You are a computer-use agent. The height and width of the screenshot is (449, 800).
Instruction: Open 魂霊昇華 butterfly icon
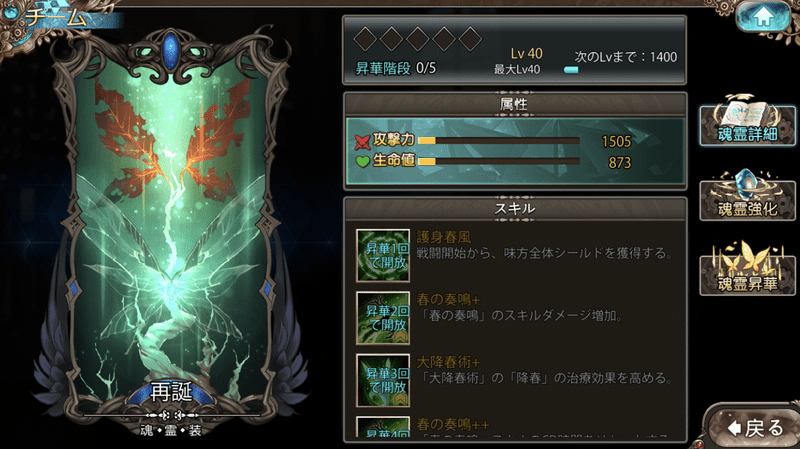(x=747, y=269)
